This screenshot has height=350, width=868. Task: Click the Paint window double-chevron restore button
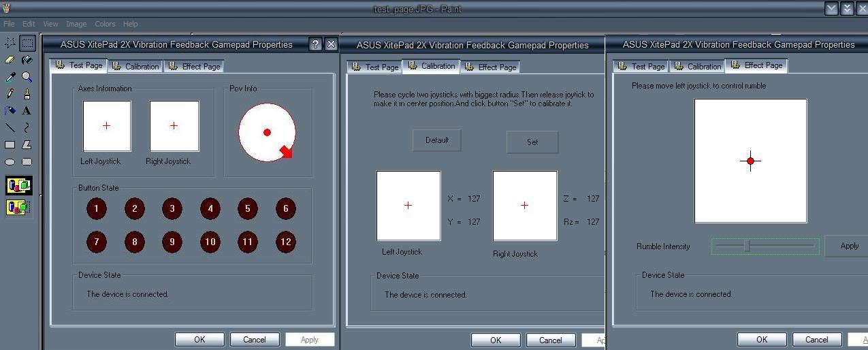(x=847, y=8)
